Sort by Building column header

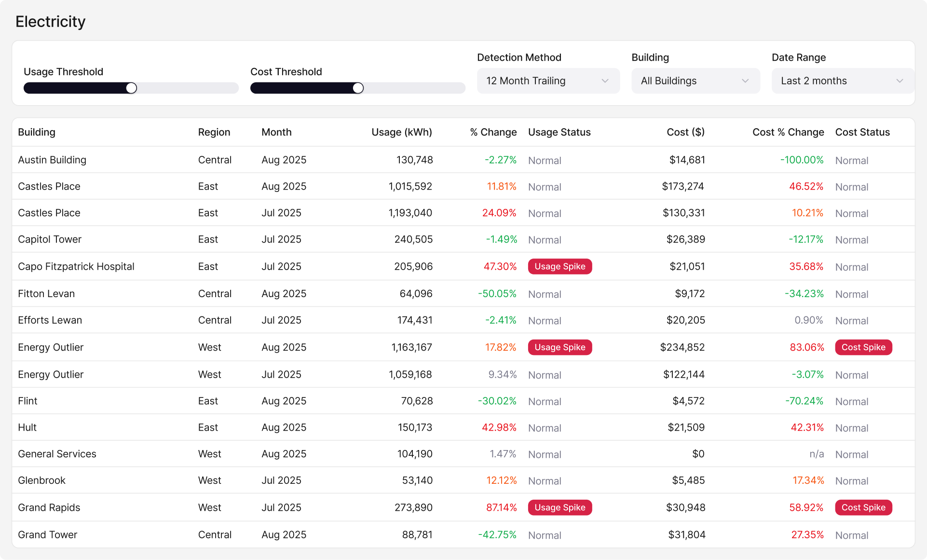tap(37, 132)
